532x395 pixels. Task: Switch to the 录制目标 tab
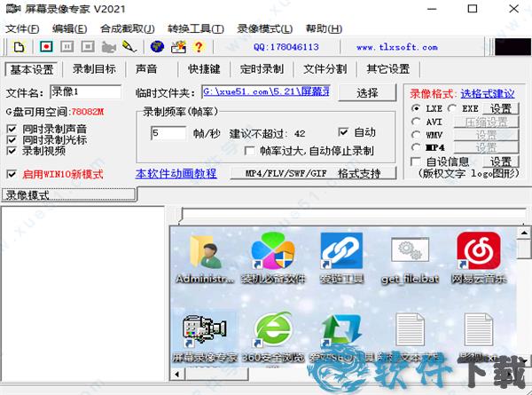pos(94,69)
